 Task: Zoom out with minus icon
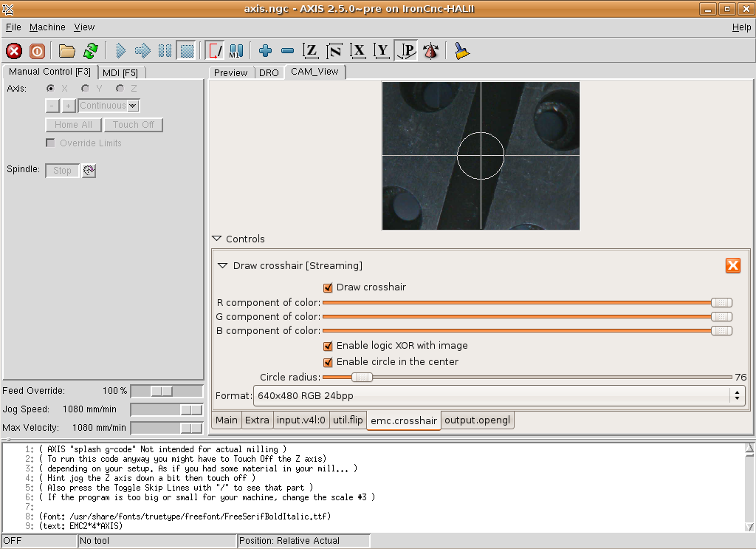(x=287, y=51)
